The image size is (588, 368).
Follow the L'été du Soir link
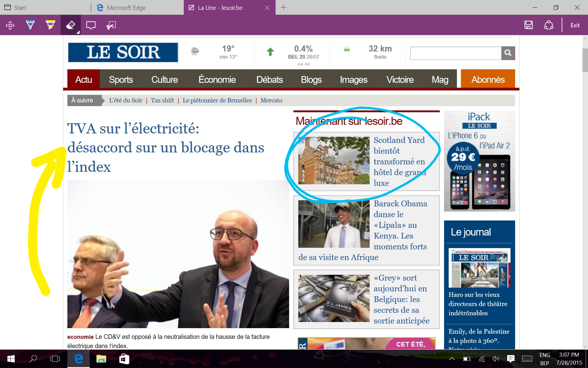click(126, 100)
